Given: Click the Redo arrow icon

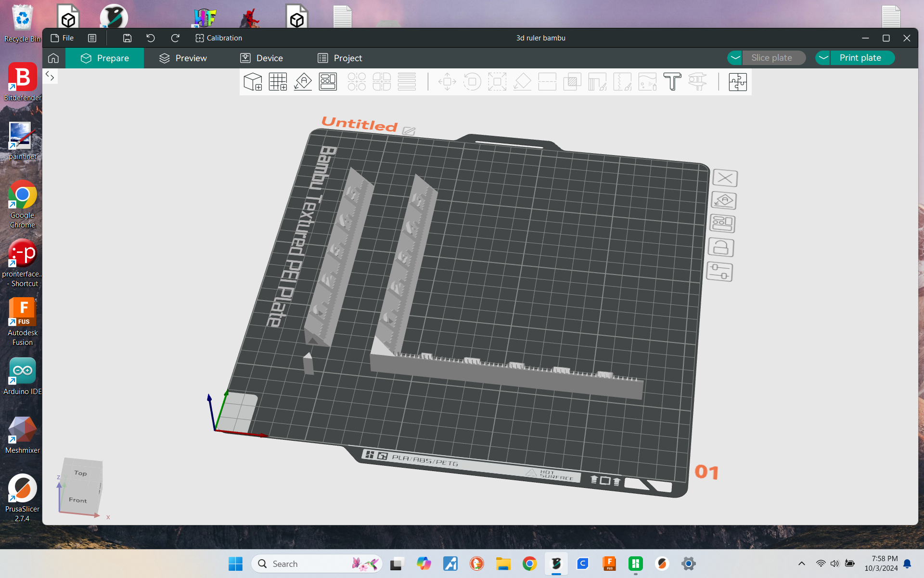Looking at the screenshot, I should click(175, 38).
